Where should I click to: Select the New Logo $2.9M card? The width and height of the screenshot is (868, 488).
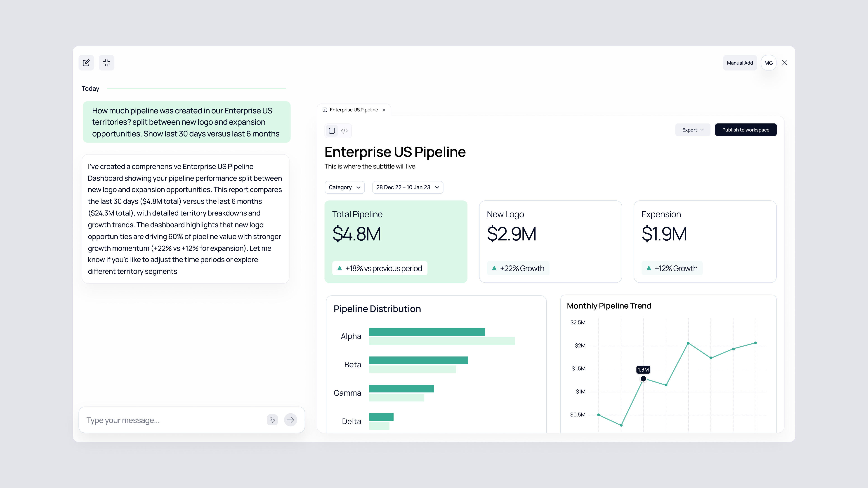(x=550, y=241)
